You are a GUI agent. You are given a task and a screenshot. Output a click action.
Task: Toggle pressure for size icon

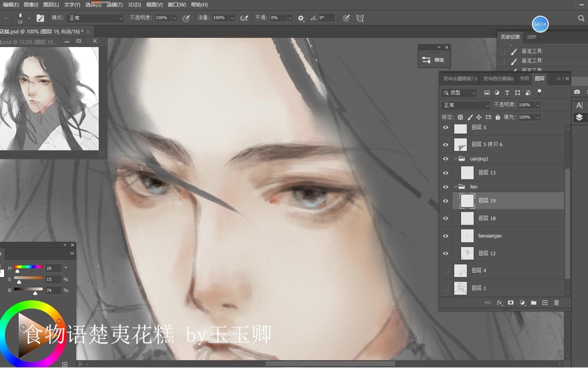click(346, 18)
